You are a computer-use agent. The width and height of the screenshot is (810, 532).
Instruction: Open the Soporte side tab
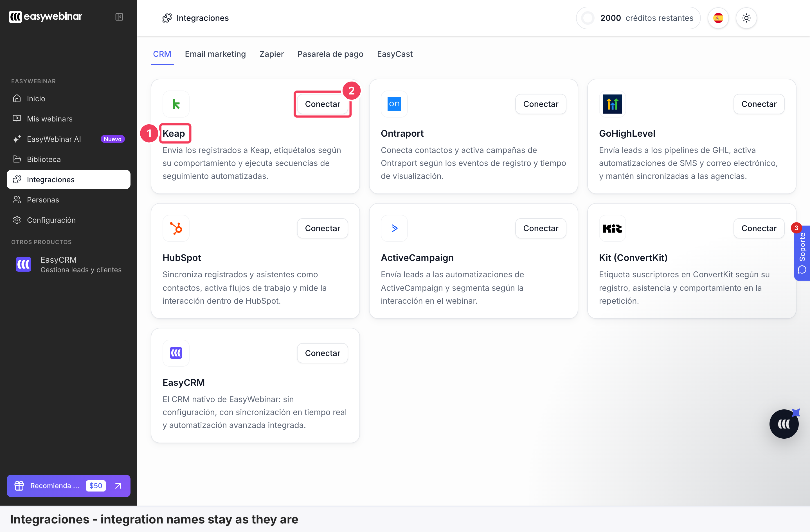pyautogui.click(x=802, y=253)
